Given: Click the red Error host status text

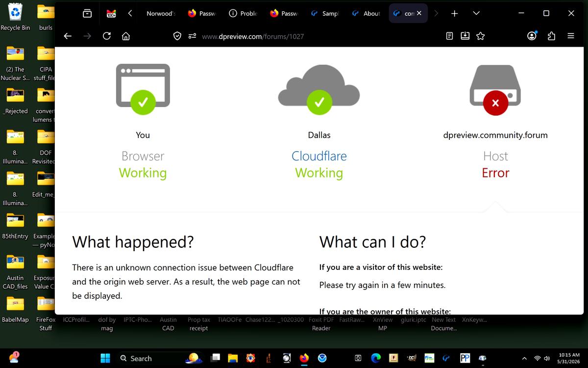Looking at the screenshot, I should (x=495, y=173).
